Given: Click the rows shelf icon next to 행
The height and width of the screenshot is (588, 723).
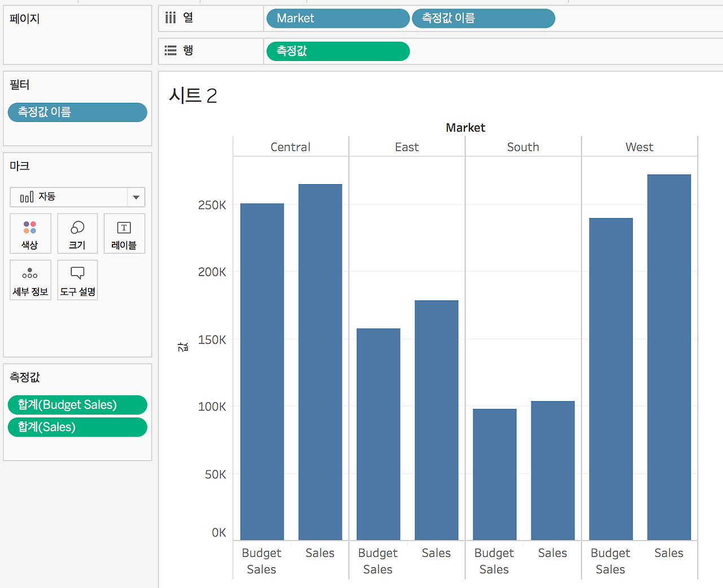Looking at the screenshot, I should pyautogui.click(x=171, y=51).
